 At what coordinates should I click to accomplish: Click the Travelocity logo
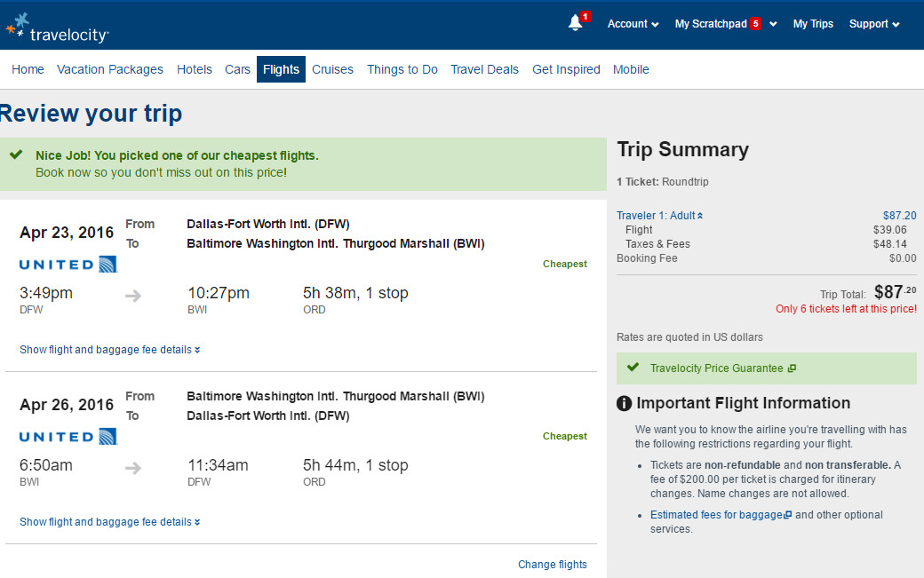click(x=57, y=28)
